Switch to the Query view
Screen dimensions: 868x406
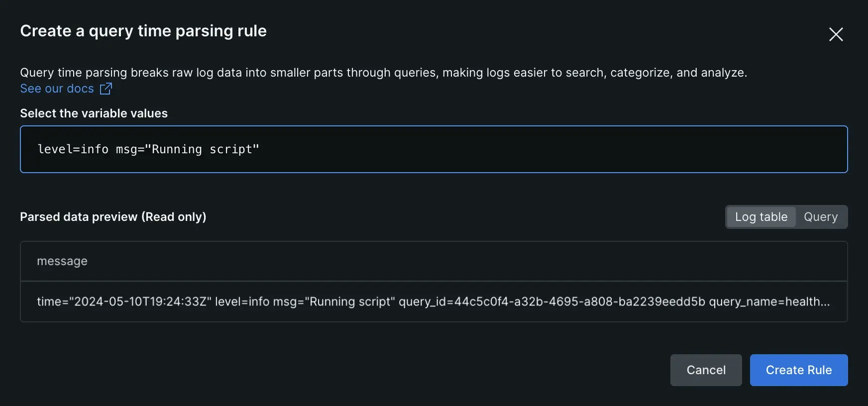[821, 217]
